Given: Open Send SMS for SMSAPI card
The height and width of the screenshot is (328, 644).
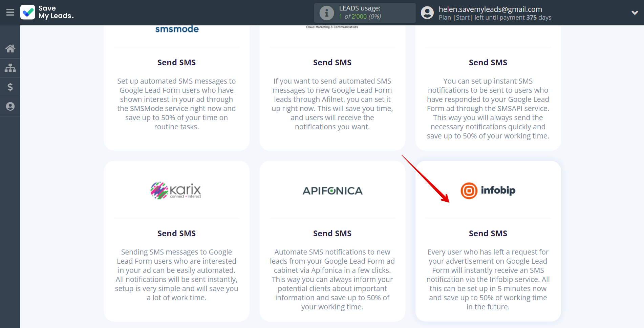Looking at the screenshot, I should pos(488,63).
